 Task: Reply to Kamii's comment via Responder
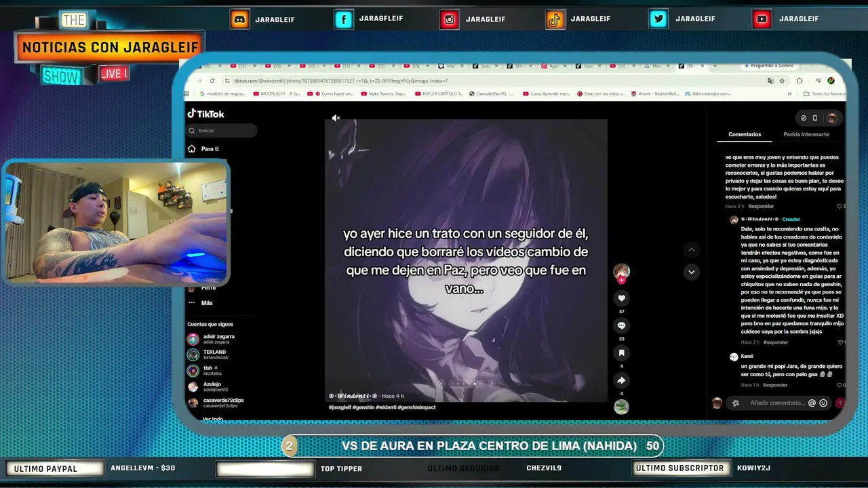coord(775,385)
